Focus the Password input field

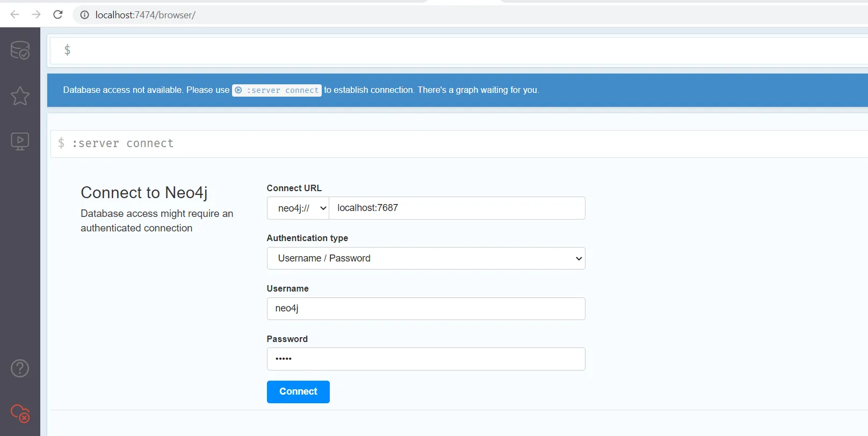point(426,359)
